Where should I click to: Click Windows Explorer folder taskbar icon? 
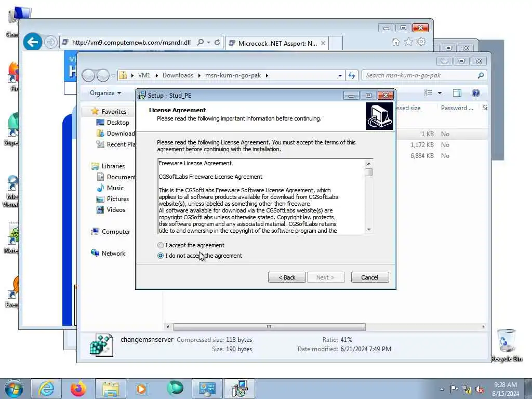[x=111, y=389]
